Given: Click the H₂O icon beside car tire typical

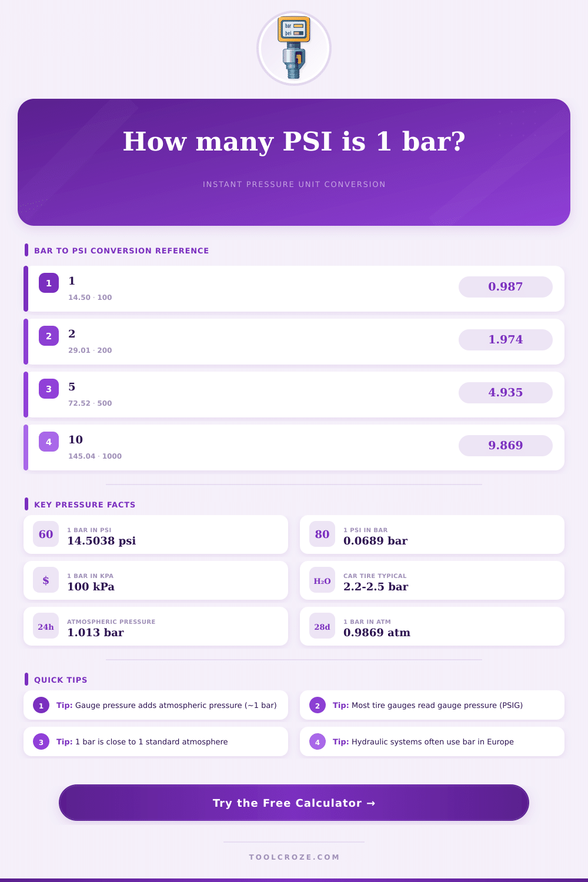Looking at the screenshot, I should [322, 580].
